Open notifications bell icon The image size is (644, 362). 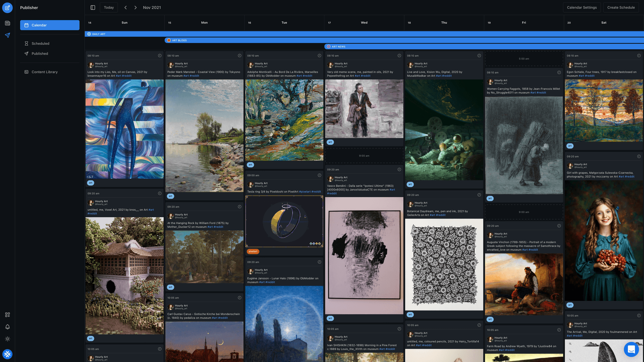7,327
